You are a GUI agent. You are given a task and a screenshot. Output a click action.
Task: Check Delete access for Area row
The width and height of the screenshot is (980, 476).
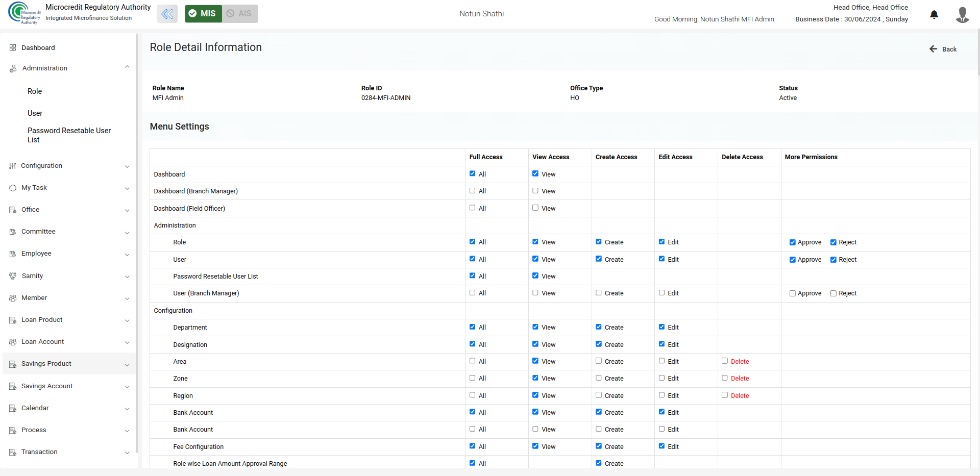tap(725, 361)
